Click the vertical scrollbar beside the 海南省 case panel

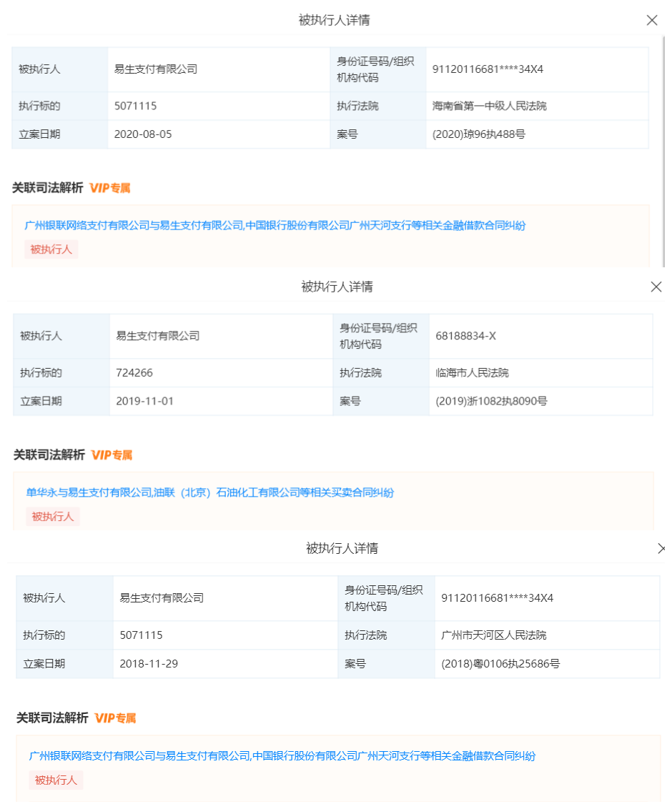(666, 143)
